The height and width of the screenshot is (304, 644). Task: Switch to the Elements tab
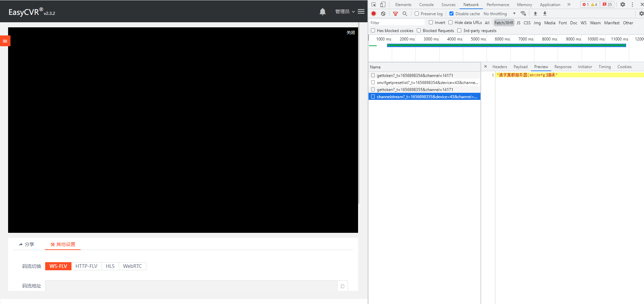click(403, 4)
